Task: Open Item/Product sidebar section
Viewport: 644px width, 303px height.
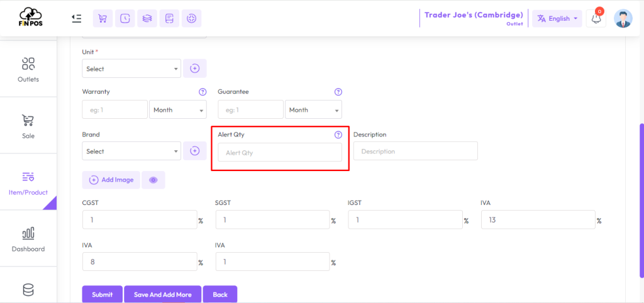Action: pos(28,183)
